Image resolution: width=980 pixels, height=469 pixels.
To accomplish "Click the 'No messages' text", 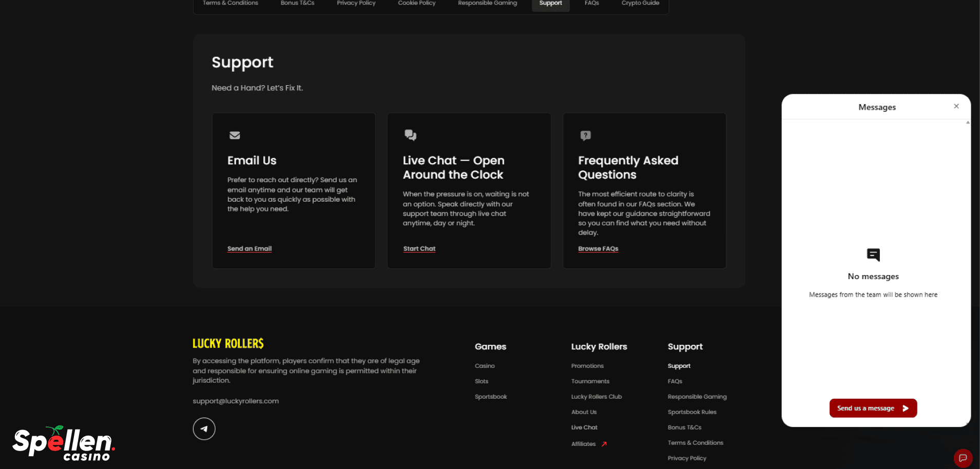I will 873,277.
